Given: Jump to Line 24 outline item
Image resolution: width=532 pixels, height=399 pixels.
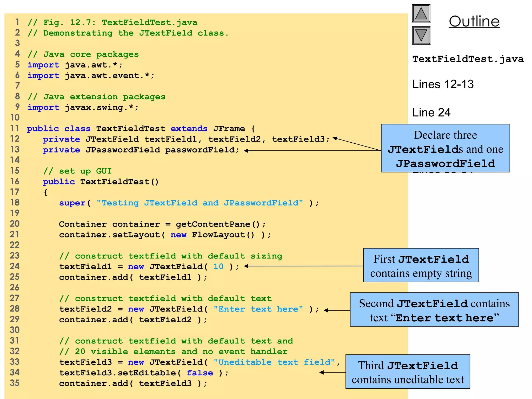Looking at the screenshot, I should (x=431, y=112).
